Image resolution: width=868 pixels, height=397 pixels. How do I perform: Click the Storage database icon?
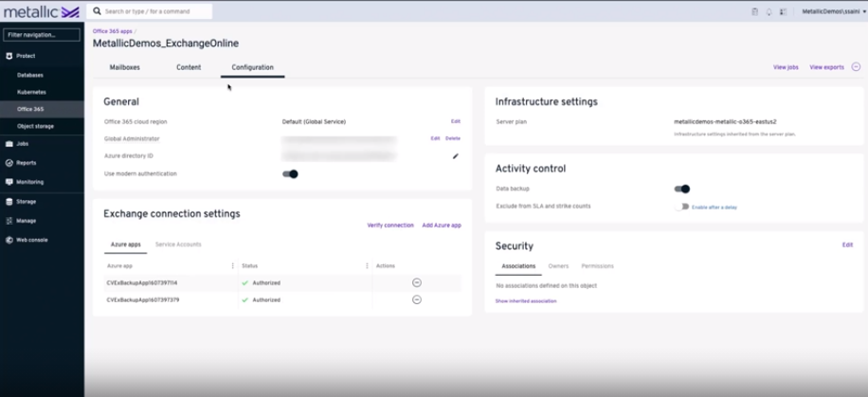[x=9, y=202]
